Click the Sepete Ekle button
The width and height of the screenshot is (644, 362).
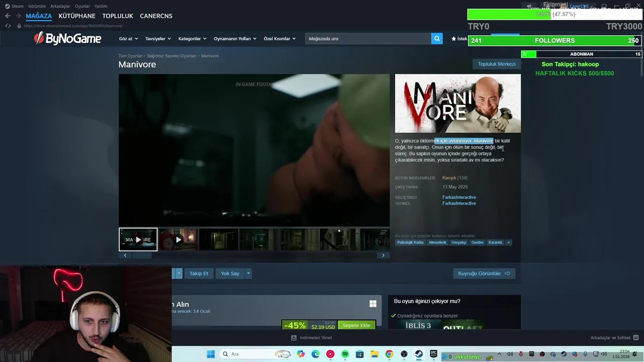pos(356,325)
